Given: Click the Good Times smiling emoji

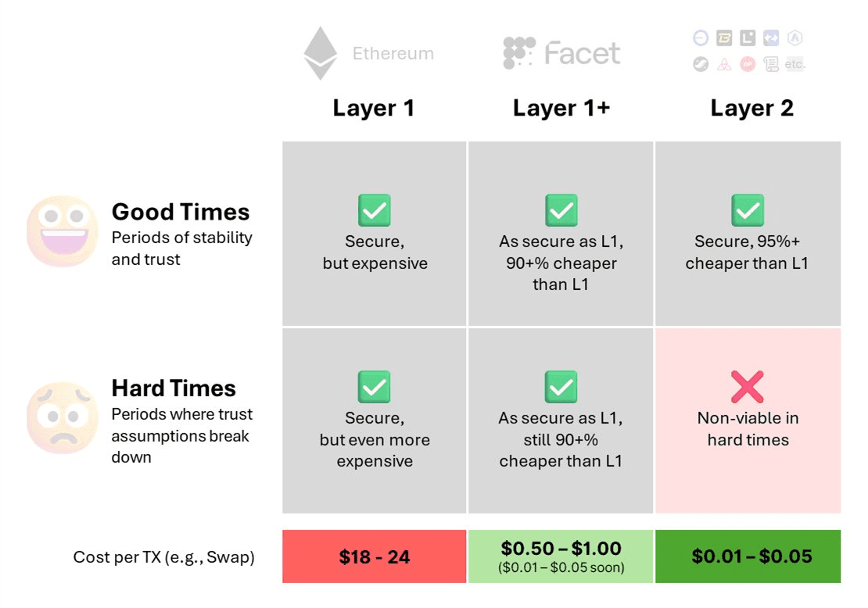Looking at the screenshot, I should (x=62, y=231).
